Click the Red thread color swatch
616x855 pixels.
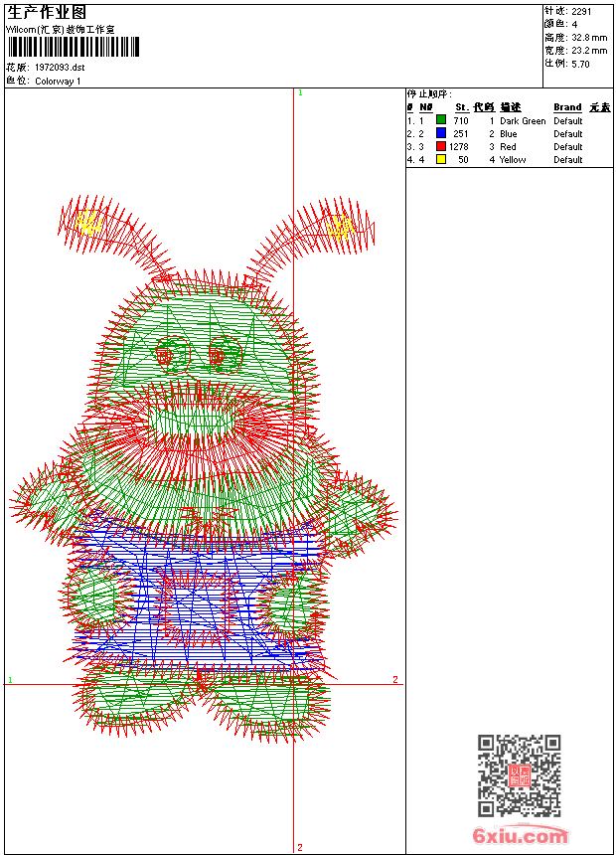pyautogui.click(x=441, y=146)
